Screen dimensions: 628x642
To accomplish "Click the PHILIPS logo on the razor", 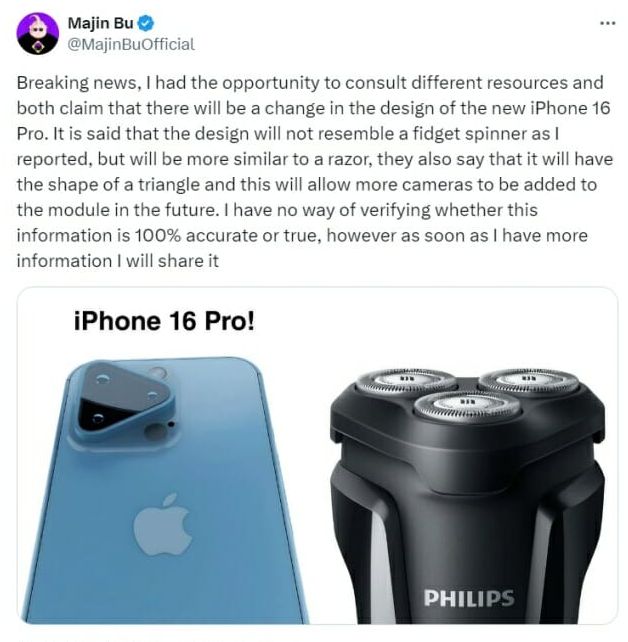I will 469,598.
